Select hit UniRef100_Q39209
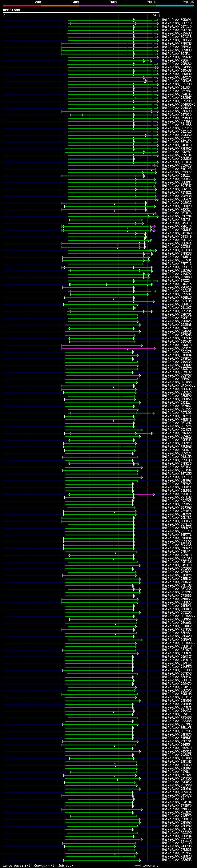The height and width of the screenshot is (868, 197). click(x=177, y=101)
